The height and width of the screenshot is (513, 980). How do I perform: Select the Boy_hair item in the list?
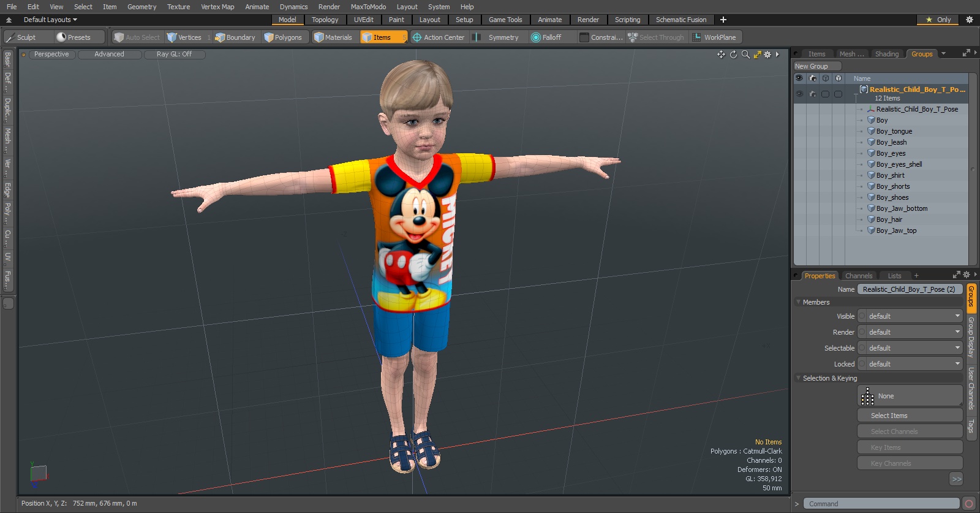[x=889, y=219]
